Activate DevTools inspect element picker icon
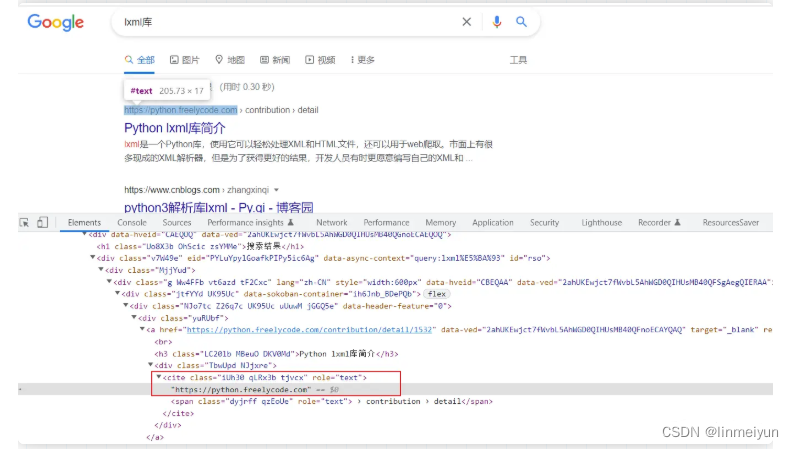The height and width of the screenshot is (449, 794). coord(24,223)
